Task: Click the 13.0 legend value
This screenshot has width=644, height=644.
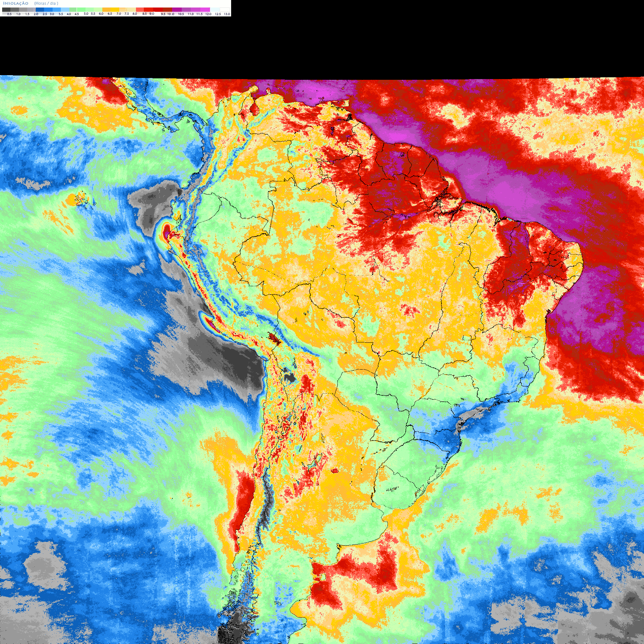Action: click(227, 14)
